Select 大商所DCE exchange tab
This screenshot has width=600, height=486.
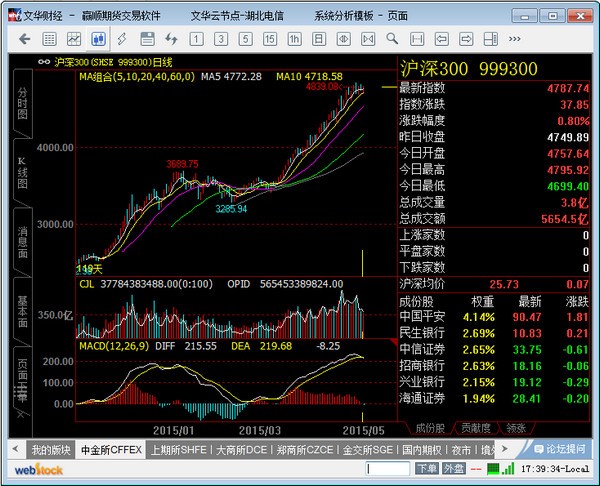pyautogui.click(x=242, y=450)
